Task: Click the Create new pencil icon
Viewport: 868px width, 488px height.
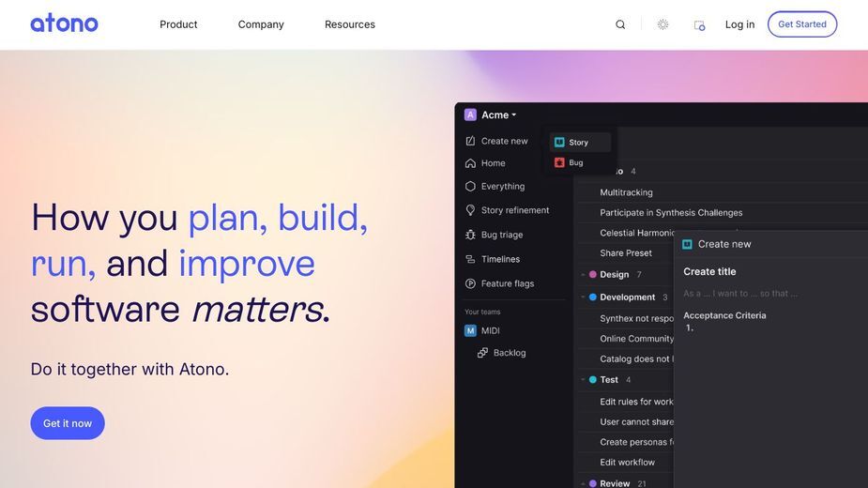Action: [x=470, y=141]
